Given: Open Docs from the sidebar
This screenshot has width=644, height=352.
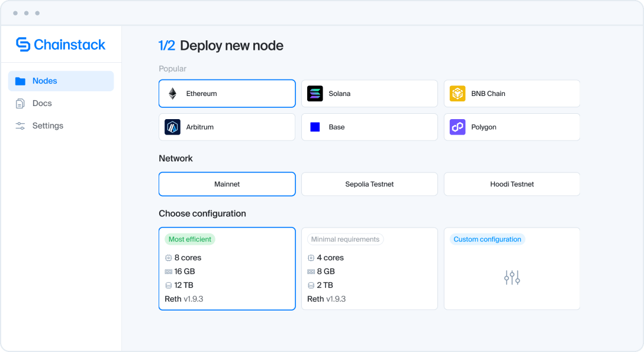Looking at the screenshot, I should pos(61,104).
